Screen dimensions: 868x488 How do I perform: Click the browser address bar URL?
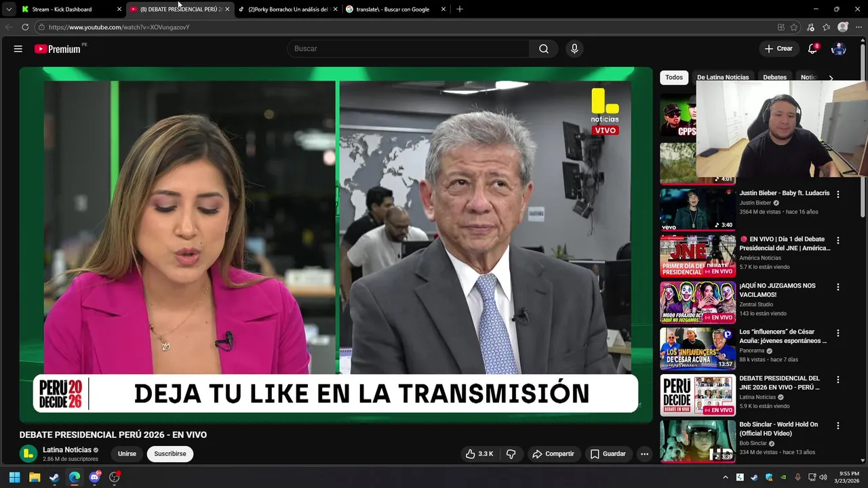point(119,27)
